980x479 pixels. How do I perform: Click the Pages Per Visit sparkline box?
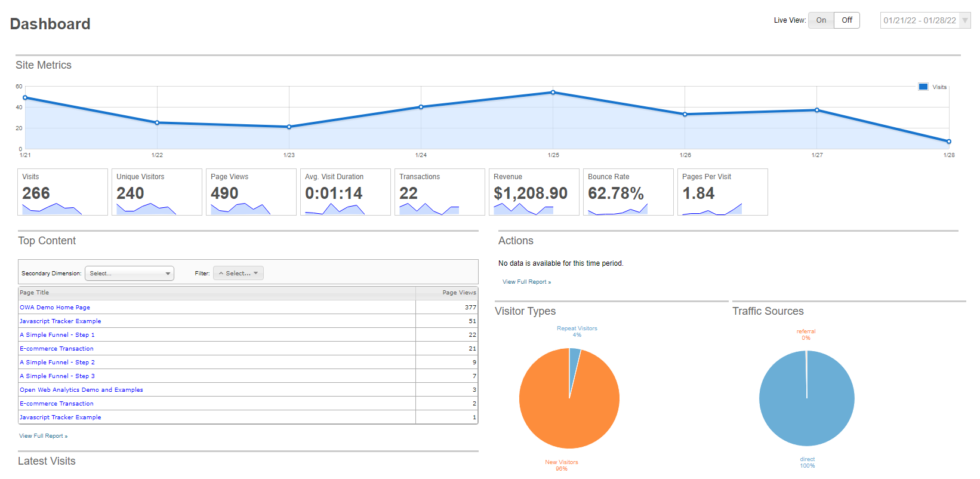click(x=723, y=192)
